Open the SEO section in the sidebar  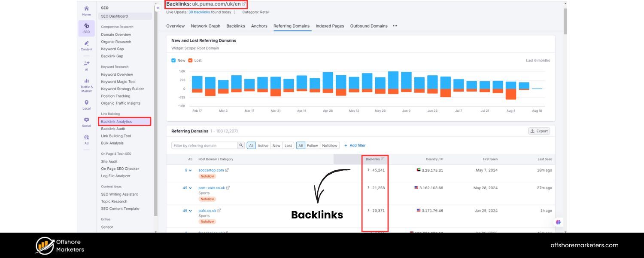[86, 28]
